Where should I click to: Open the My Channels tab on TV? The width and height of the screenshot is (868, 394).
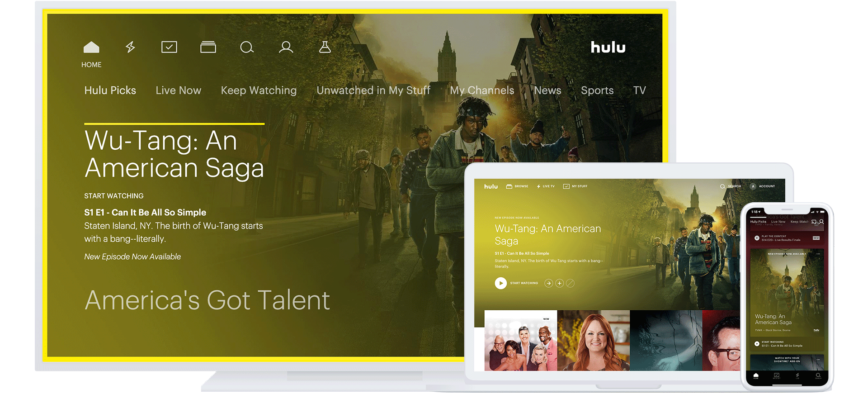point(482,90)
